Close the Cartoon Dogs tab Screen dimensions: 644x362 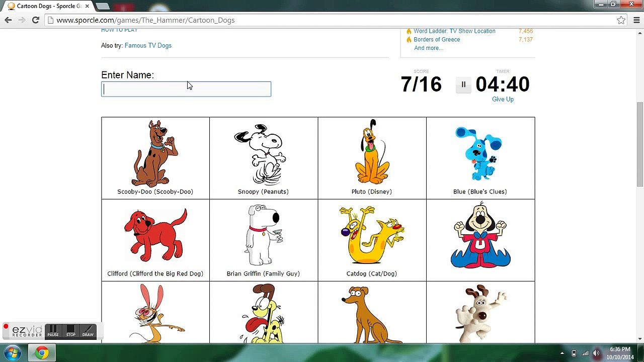coord(87,6)
